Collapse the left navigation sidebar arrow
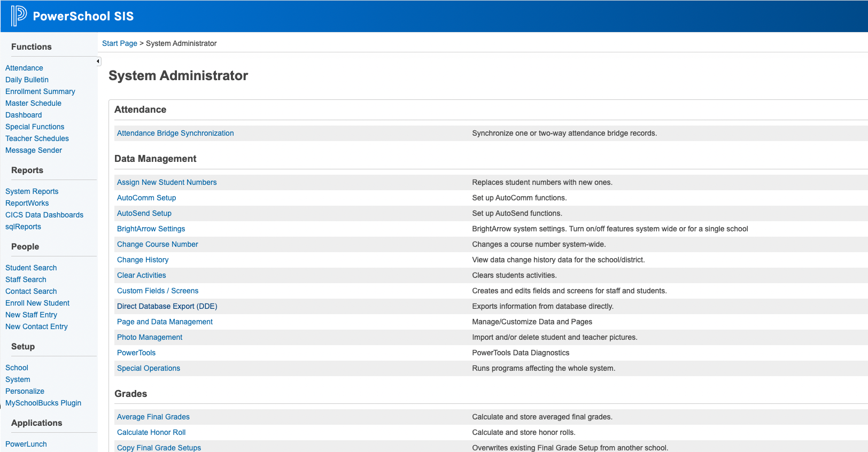The height and width of the screenshot is (452, 868). click(98, 61)
